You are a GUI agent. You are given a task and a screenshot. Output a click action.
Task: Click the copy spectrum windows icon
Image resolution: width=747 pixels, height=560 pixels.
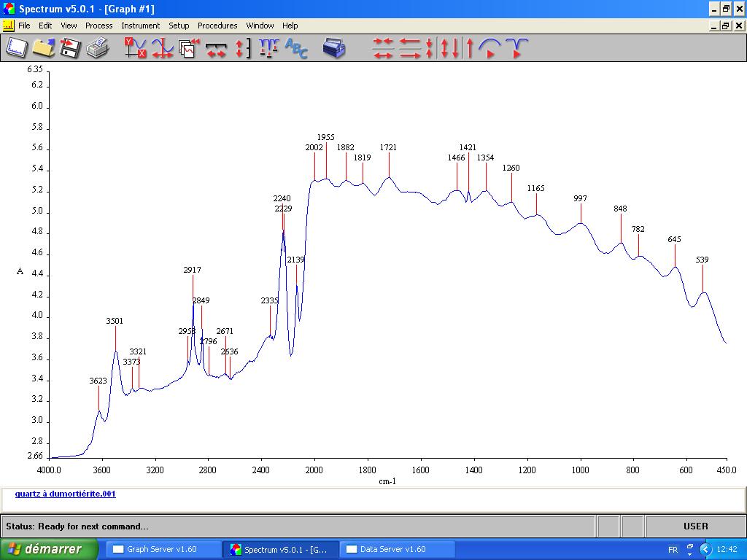pos(189,48)
